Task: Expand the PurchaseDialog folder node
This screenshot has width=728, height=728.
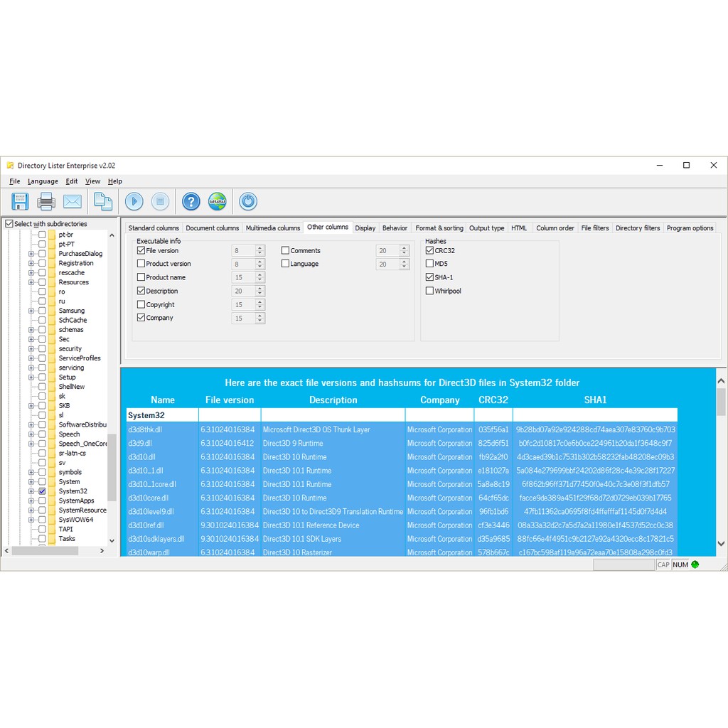Action: click(x=31, y=254)
